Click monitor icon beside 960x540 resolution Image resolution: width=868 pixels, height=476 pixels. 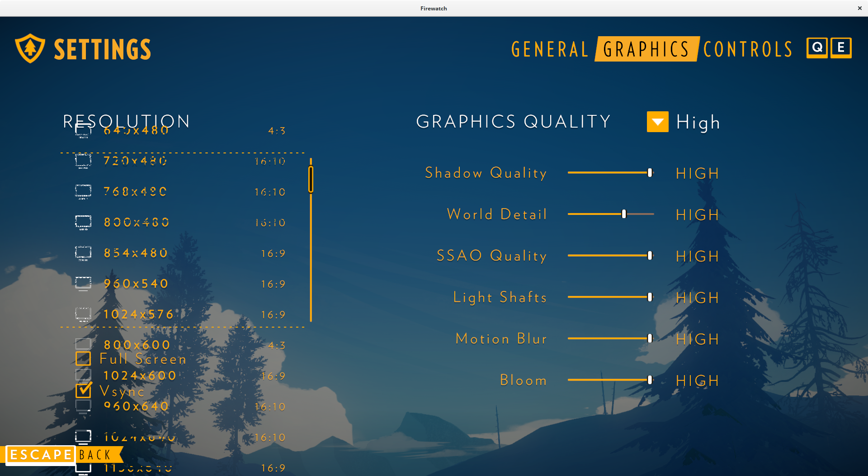tap(83, 284)
